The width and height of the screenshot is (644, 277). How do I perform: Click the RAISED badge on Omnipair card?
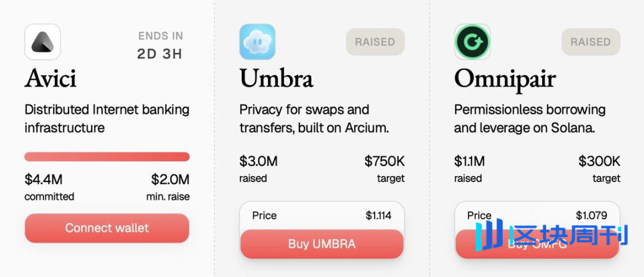click(x=590, y=42)
